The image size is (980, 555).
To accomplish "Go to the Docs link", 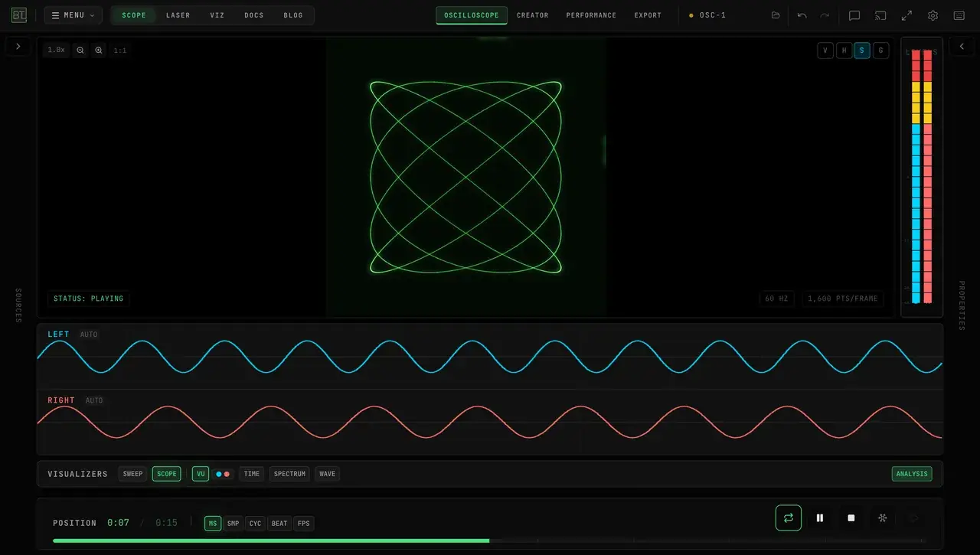I will click(254, 15).
